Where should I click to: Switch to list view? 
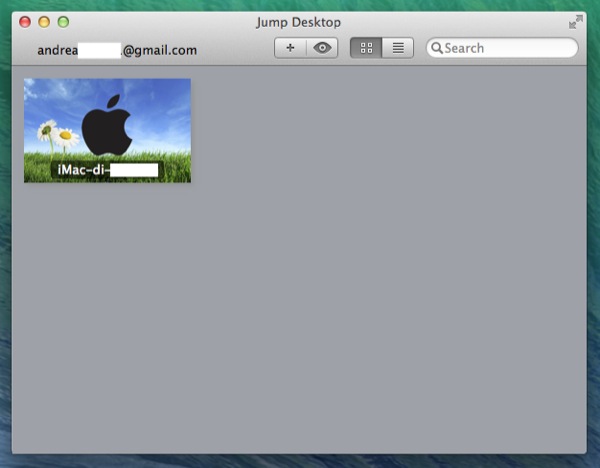(x=398, y=48)
